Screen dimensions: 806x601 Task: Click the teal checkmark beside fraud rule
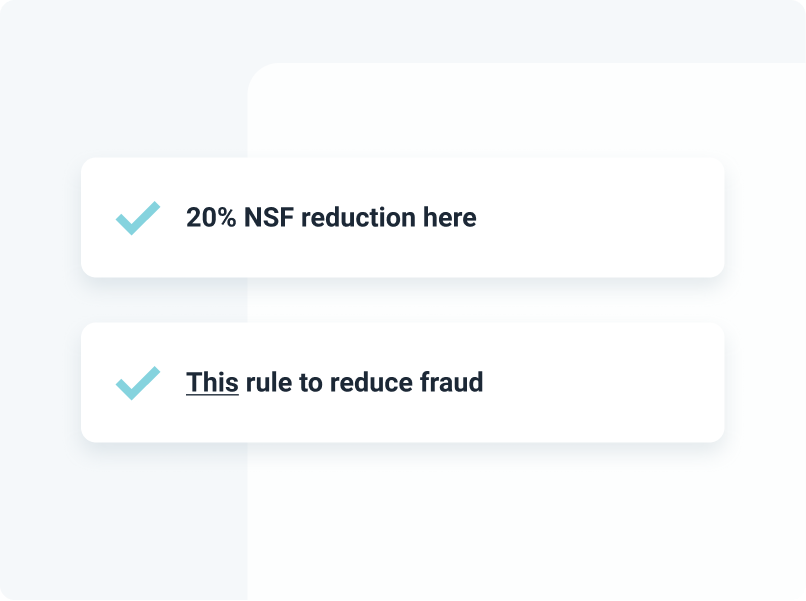(138, 383)
